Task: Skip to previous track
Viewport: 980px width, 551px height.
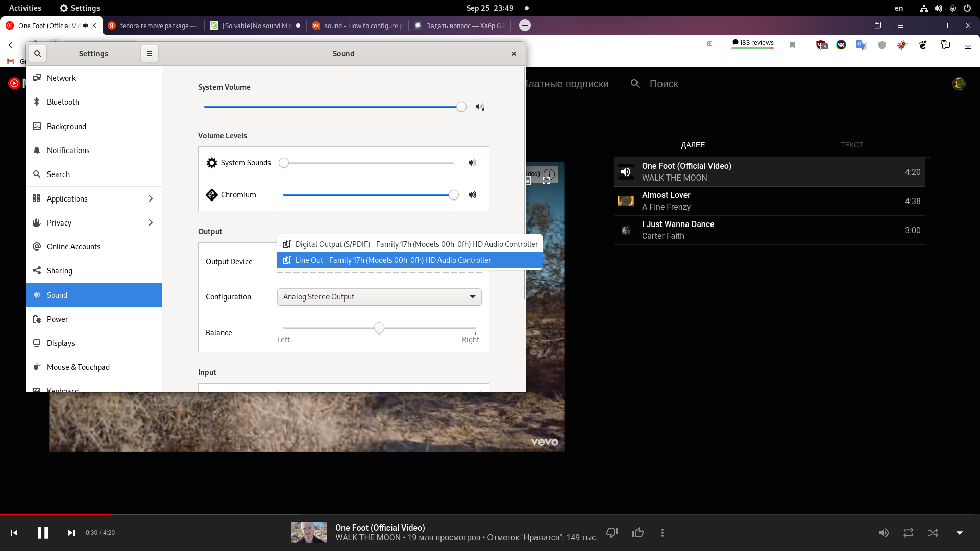Action: pos(14,533)
